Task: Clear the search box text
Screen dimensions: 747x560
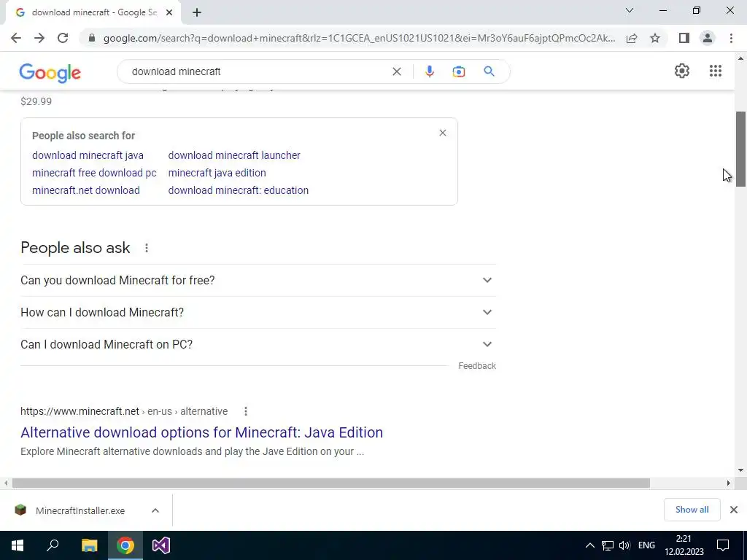Action: click(396, 71)
